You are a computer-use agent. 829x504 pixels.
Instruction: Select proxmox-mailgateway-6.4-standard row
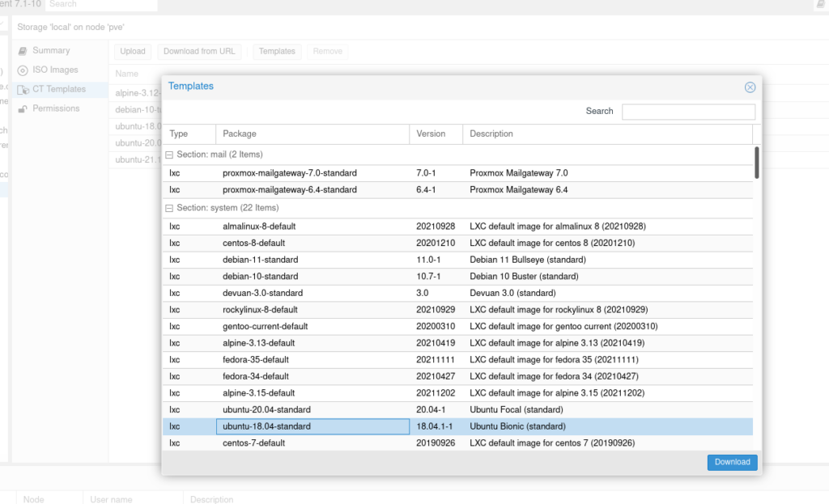(x=458, y=189)
